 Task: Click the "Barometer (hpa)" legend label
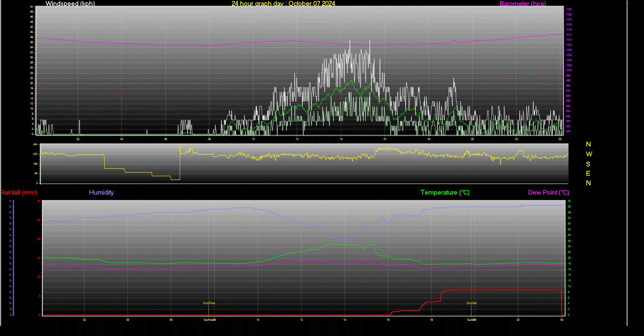pyautogui.click(x=523, y=3)
